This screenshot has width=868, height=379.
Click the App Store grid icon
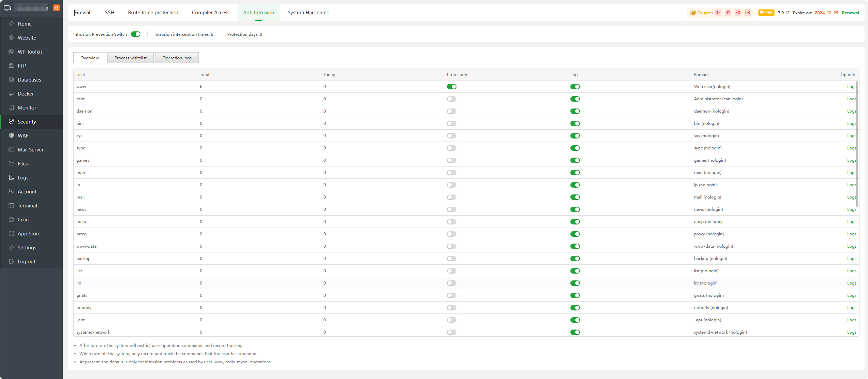coord(11,233)
